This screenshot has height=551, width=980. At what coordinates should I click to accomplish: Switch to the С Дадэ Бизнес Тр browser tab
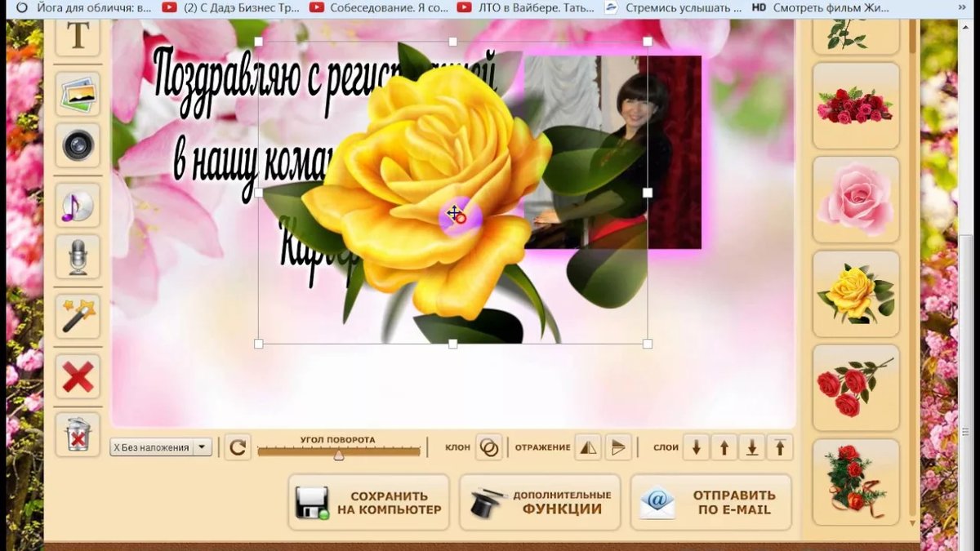[x=229, y=7]
